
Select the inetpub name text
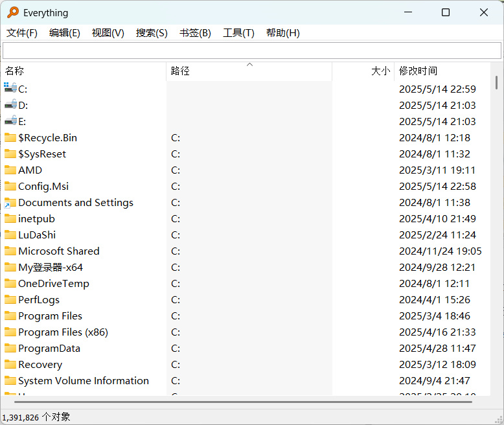[37, 218]
